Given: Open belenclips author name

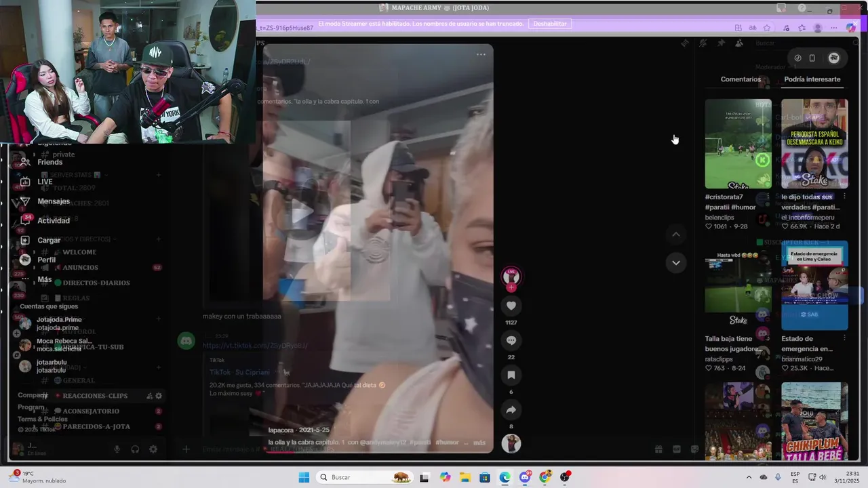Looking at the screenshot, I should tap(719, 218).
